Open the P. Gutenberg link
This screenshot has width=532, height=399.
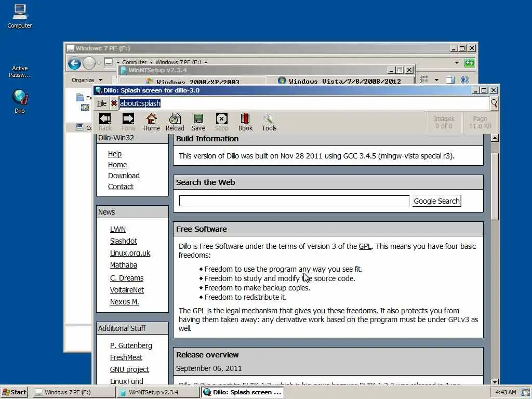[131, 345]
